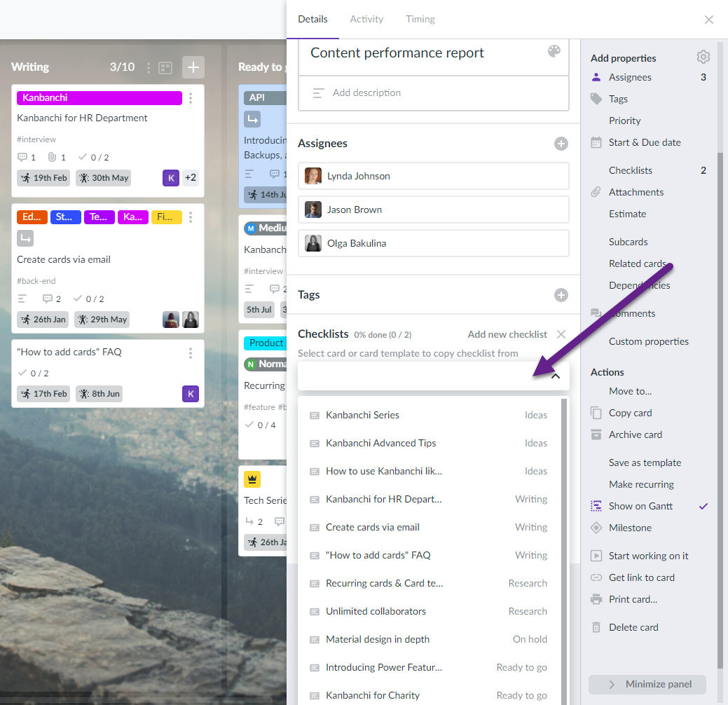This screenshot has height=705, width=728.
Task: Open the Writing list layout icon
Action: [x=165, y=68]
